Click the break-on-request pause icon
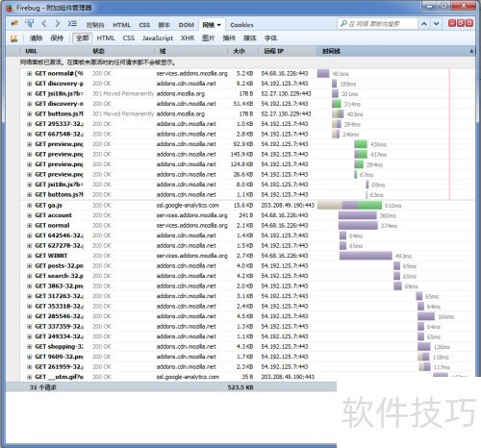 click(13, 38)
